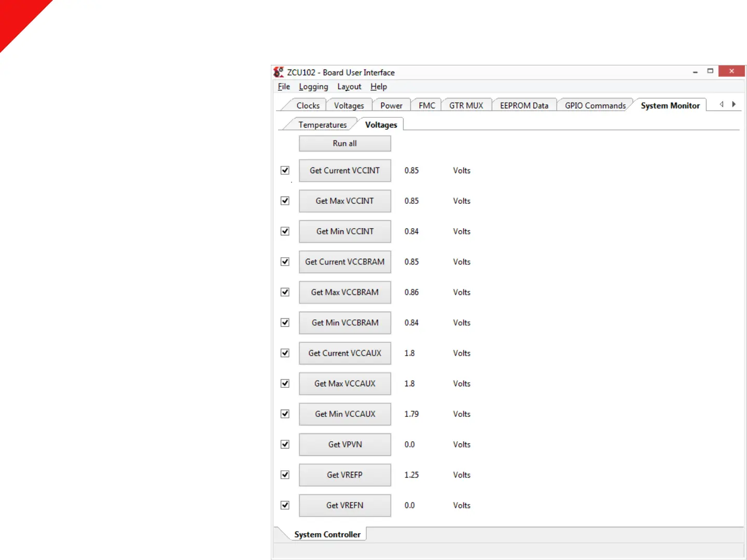747x560 pixels.
Task: Click the 1.8 value beside Get Current VCCAUX
Action: pos(409,353)
